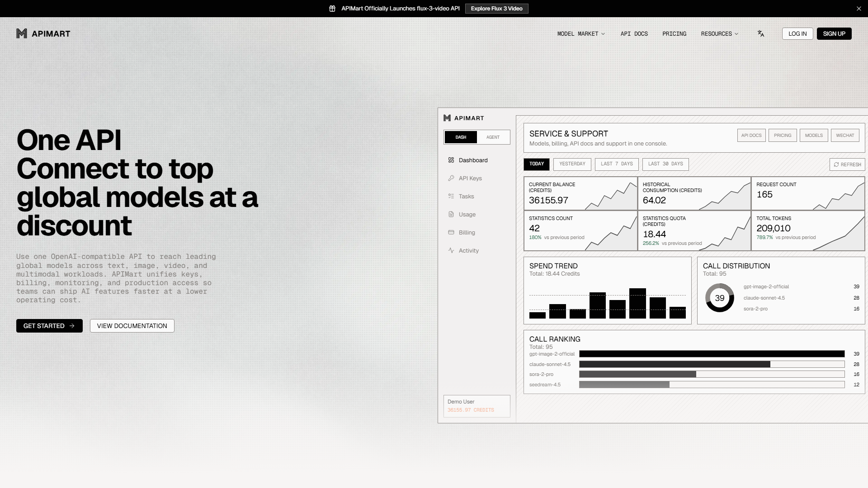Click the Request Count stat card
This screenshot has height=488, width=868.
[x=808, y=193]
